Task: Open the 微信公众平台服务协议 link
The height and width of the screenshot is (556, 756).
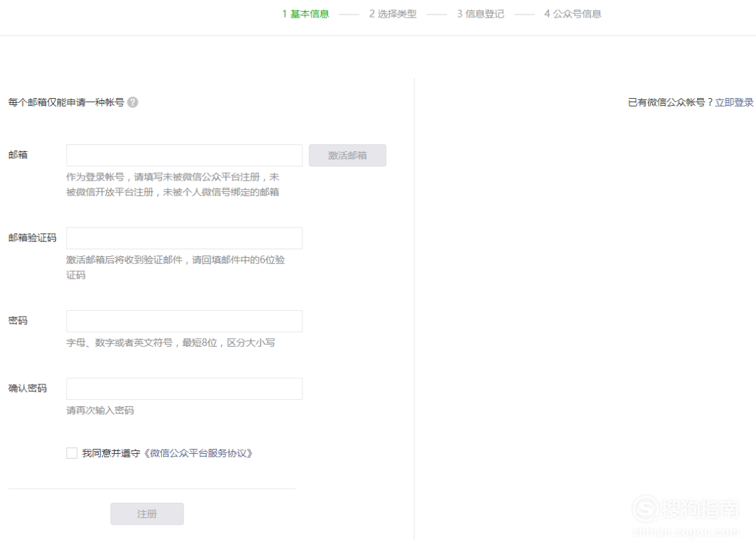Action: [x=197, y=453]
